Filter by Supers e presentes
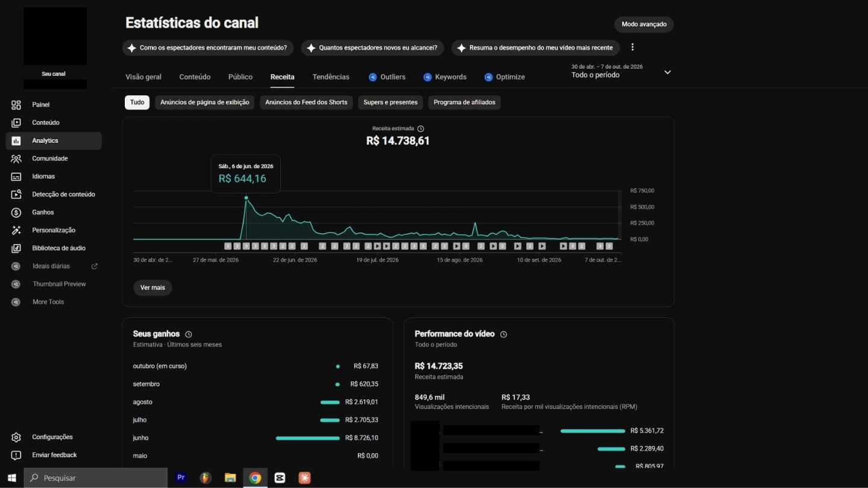Image resolution: width=868 pixels, height=488 pixels. [391, 102]
